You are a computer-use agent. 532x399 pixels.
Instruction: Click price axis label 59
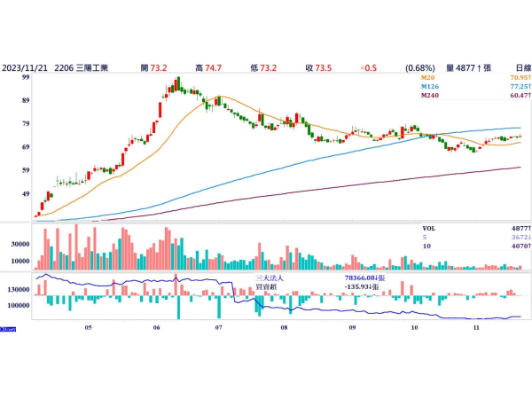[x=26, y=170]
